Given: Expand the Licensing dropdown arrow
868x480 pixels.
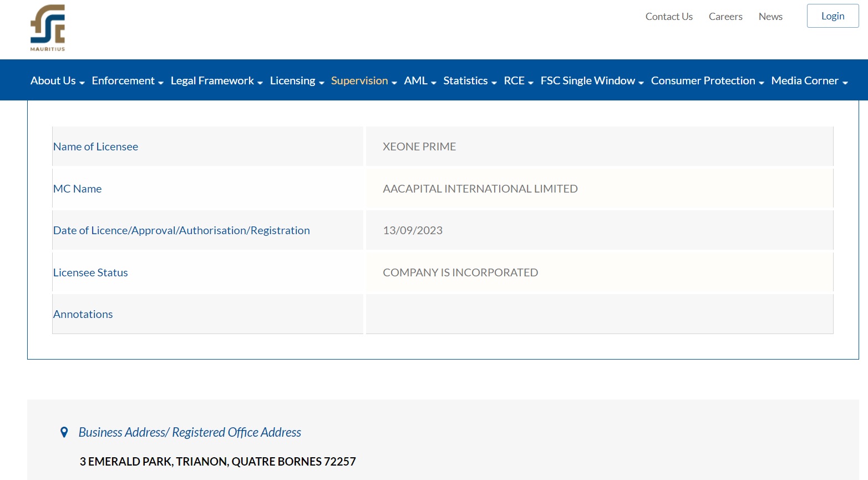Looking at the screenshot, I should click(322, 83).
